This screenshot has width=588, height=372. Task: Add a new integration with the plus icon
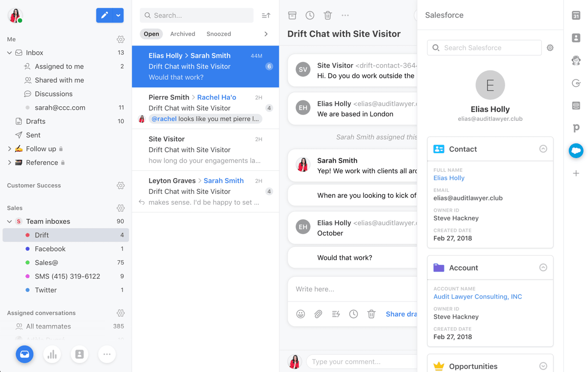pos(576,172)
